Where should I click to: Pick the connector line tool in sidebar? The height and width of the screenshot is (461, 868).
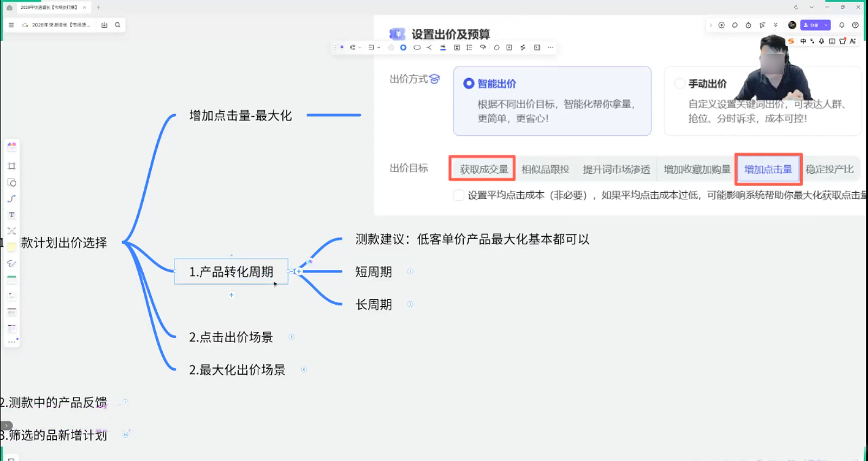11,199
